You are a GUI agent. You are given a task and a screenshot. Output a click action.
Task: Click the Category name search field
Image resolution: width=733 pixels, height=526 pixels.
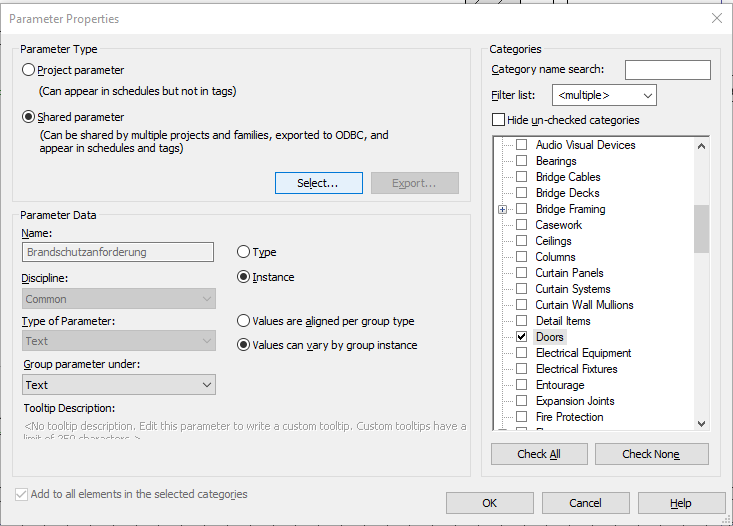point(667,70)
